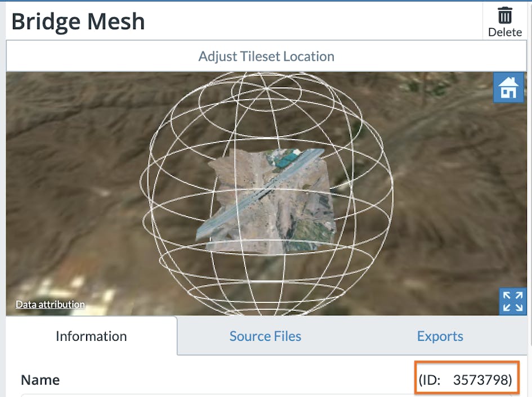Click the Delete label text

pos(504,32)
